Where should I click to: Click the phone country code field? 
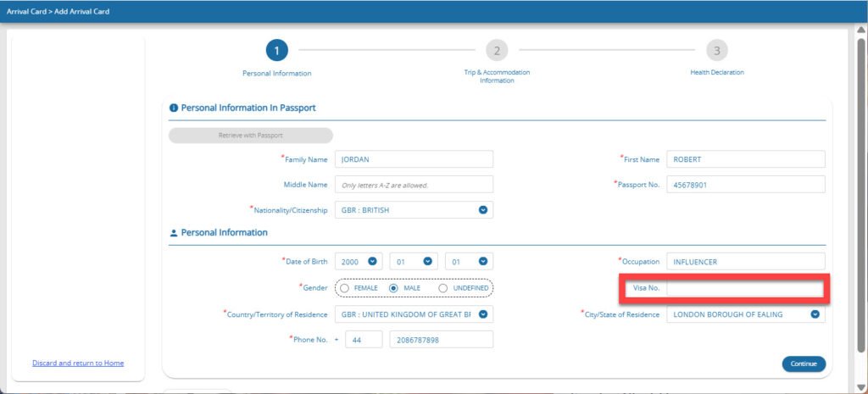364,340
